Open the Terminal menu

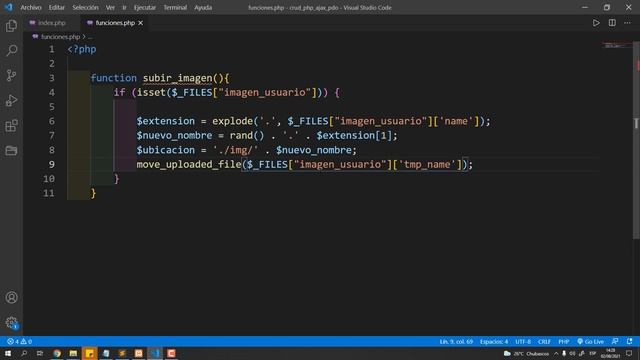(x=175, y=7)
